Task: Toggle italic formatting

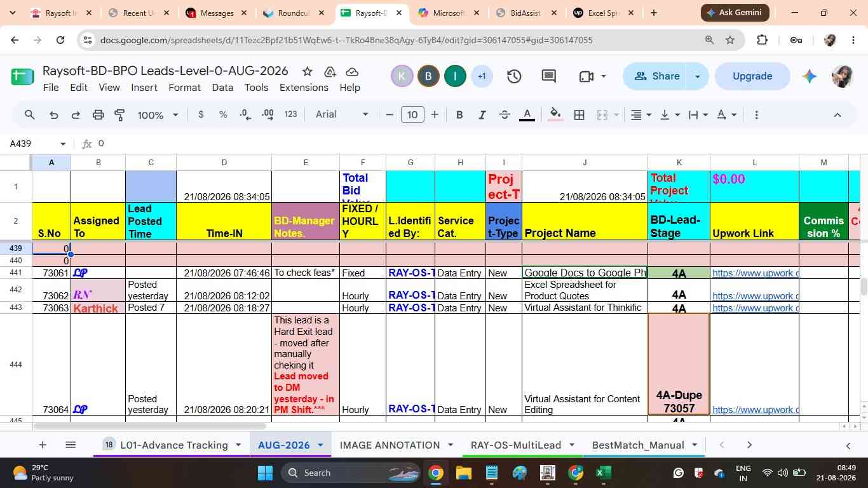Action: click(x=482, y=115)
